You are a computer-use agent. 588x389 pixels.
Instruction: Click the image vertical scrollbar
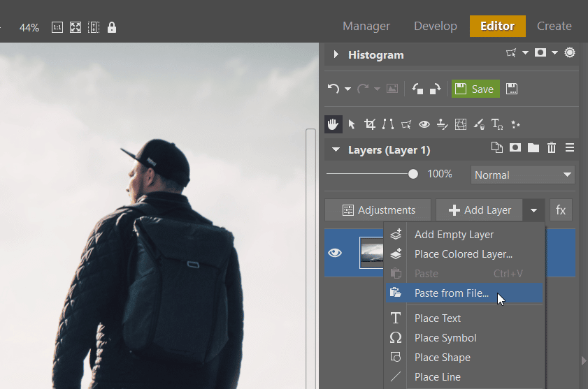pos(310,258)
